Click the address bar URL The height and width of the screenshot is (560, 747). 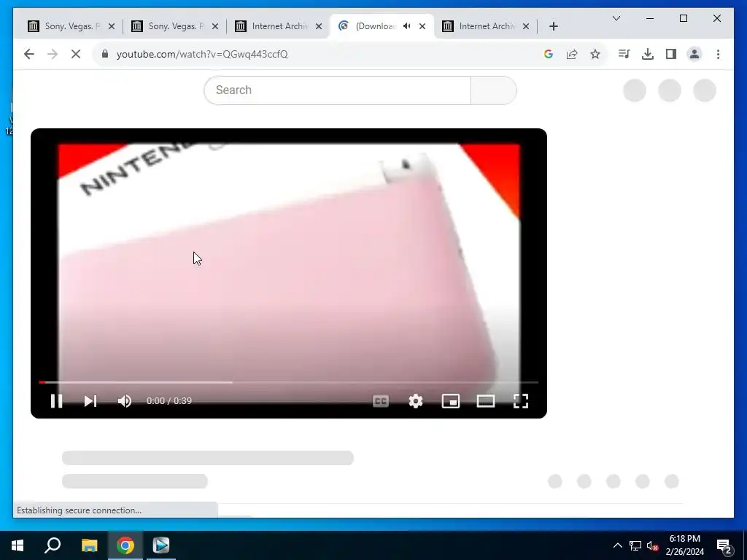[202, 54]
